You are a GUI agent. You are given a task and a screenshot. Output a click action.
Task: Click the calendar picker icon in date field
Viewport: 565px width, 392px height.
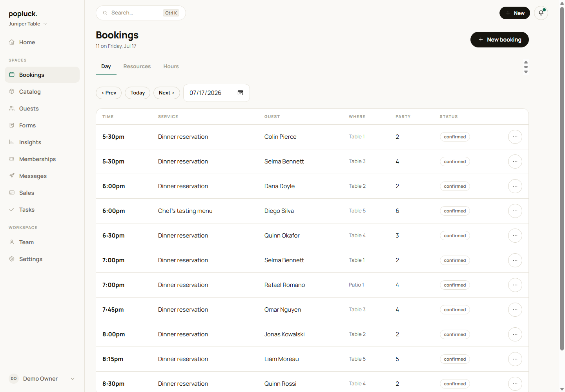tap(240, 93)
